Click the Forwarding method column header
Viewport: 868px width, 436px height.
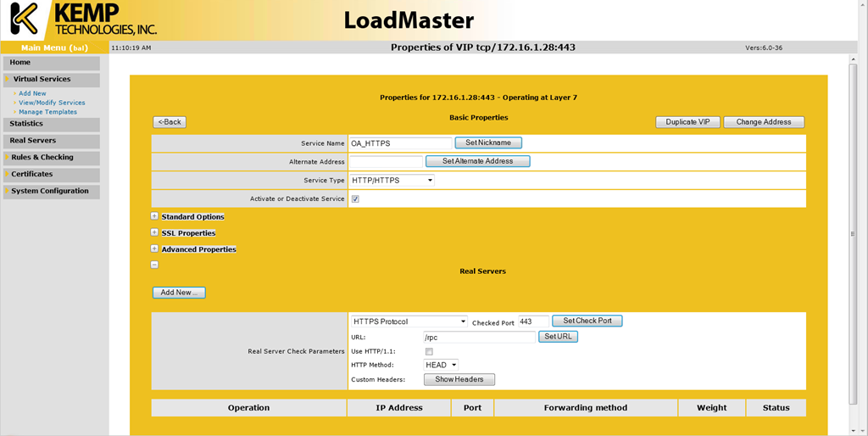pos(586,408)
